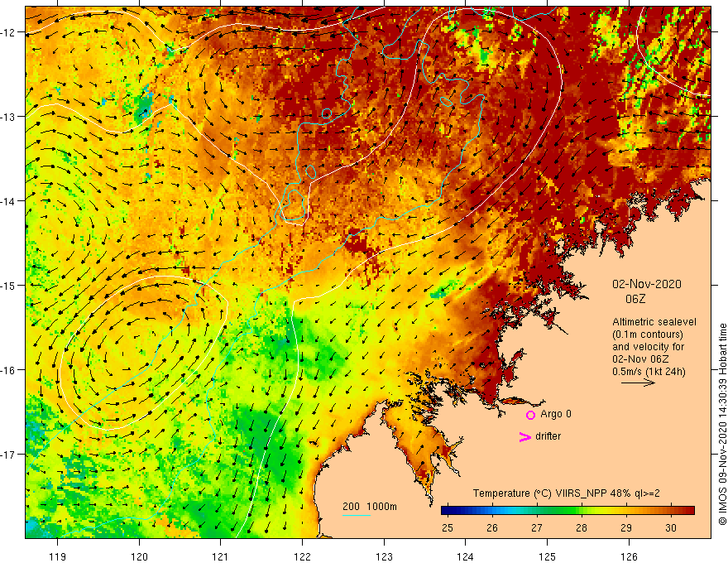The width and height of the screenshot is (728, 563).
Task: Click 'Altimetric sealevel' legend text
Action: pos(654,322)
